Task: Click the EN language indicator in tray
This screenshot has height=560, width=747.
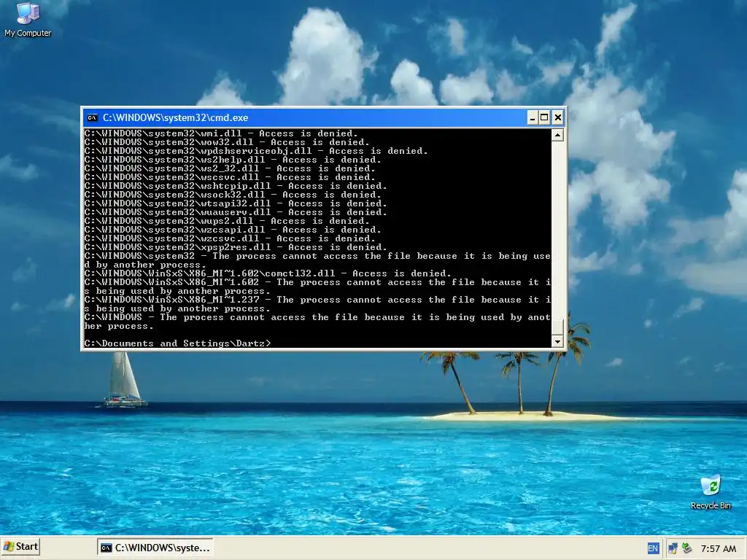Action: tap(653, 548)
